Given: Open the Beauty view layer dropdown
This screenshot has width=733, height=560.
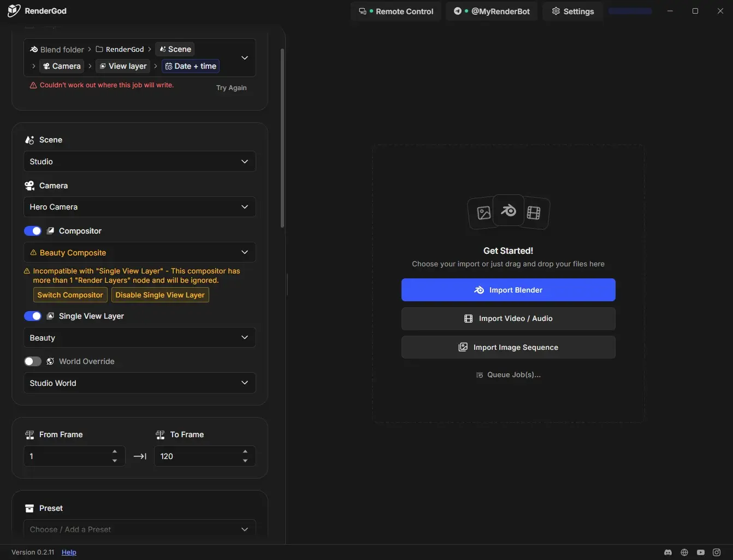Looking at the screenshot, I should pos(140,338).
